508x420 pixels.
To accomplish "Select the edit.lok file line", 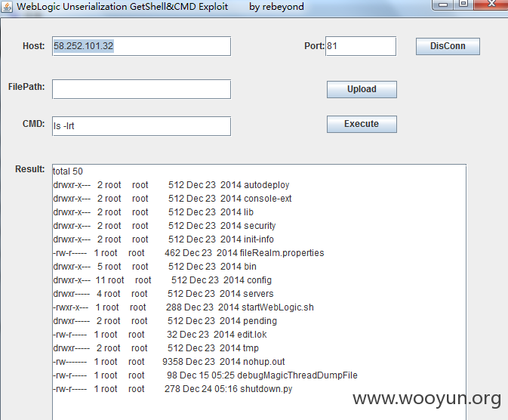I will point(160,335).
